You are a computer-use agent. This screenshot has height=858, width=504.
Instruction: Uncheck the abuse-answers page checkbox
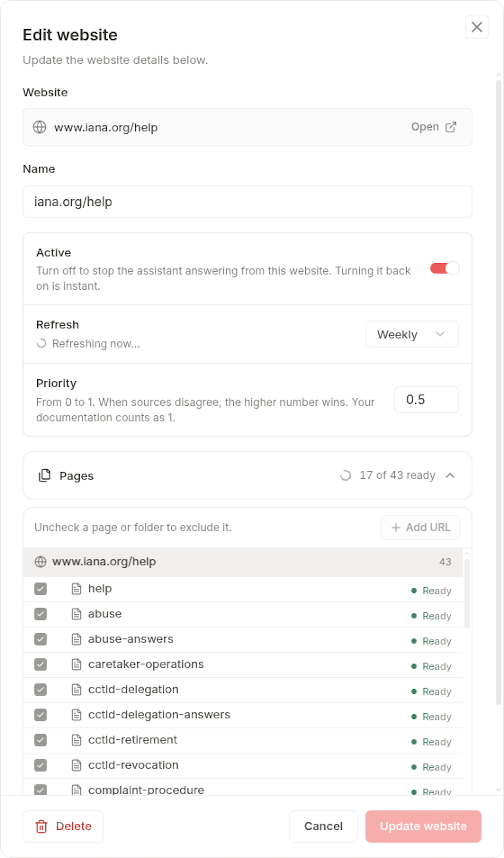[x=41, y=639]
